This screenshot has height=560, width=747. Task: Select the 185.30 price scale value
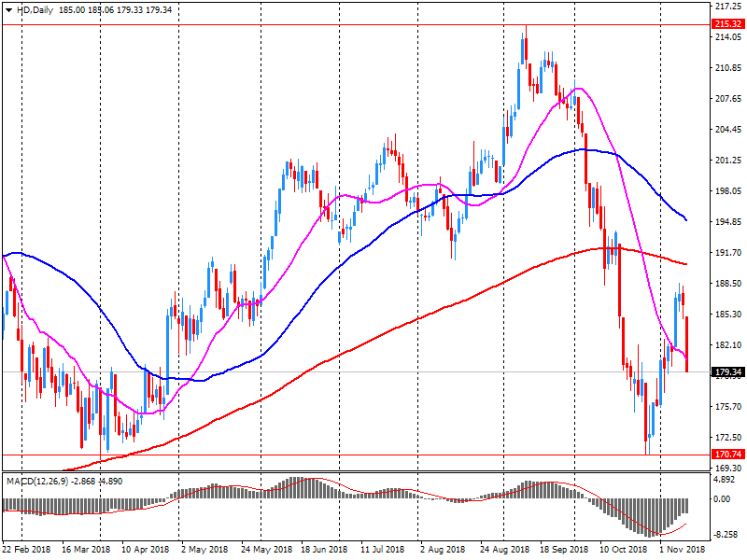pos(728,315)
